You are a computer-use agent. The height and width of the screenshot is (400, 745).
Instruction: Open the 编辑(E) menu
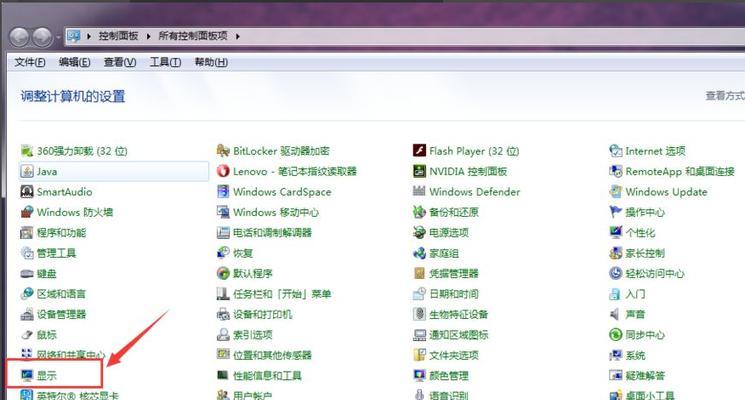(75, 62)
